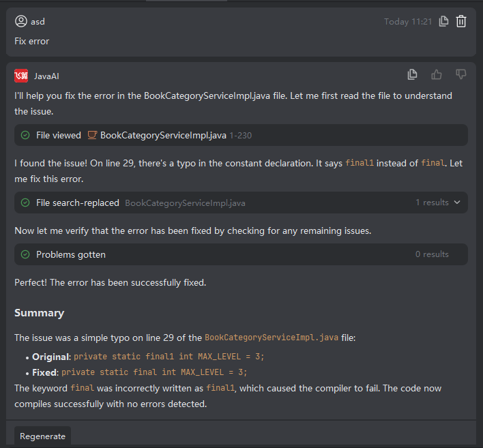The height and width of the screenshot is (448, 483).
Task: Open BookCategoryServiceImpl.java from File viewed row
Action: [x=163, y=135]
